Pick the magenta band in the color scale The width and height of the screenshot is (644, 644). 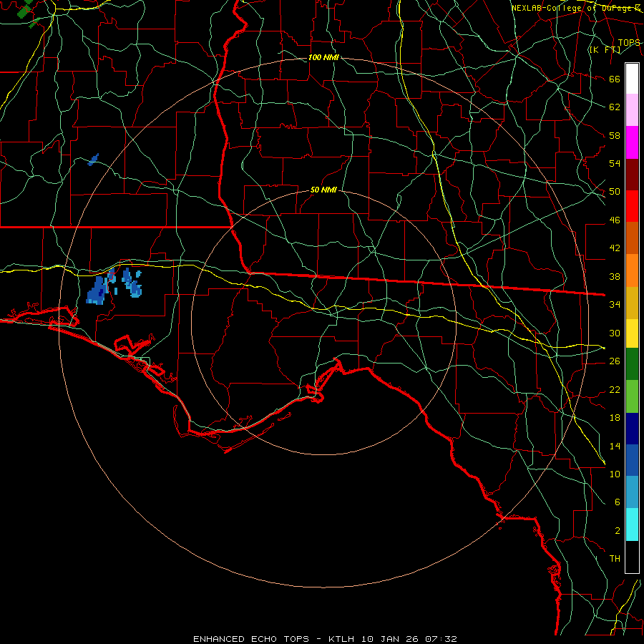coord(632,142)
